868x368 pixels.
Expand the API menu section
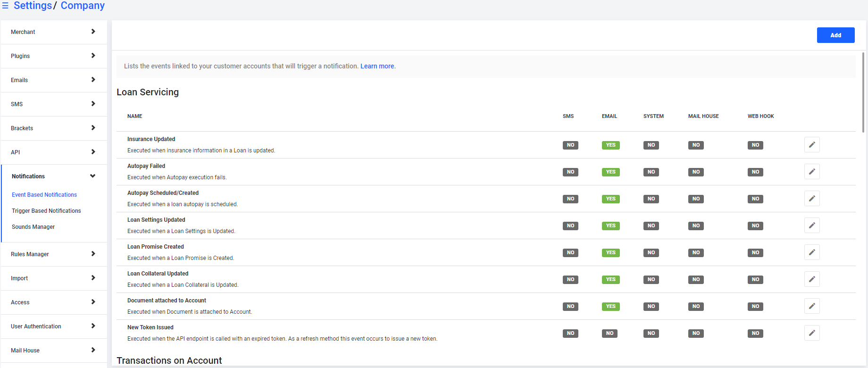(x=54, y=152)
